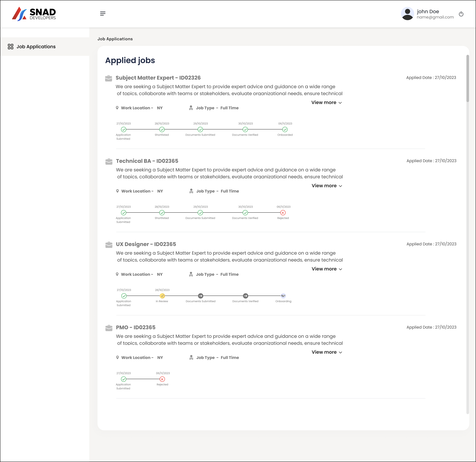Open PMO - ID02365 job title
The height and width of the screenshot is (462, 476).
click(x=136, y=328)
